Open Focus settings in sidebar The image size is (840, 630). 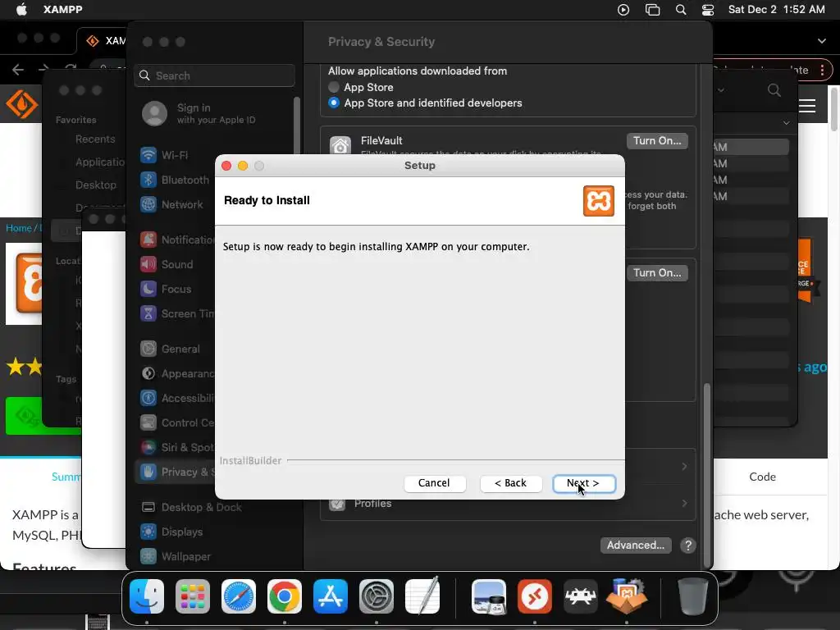[x=174, y=289]
